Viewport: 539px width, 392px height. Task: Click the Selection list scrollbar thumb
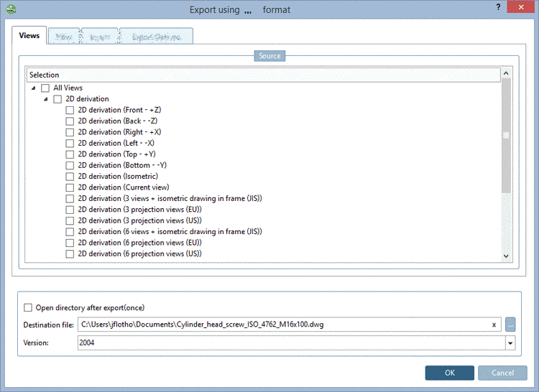tap(506, 136)
